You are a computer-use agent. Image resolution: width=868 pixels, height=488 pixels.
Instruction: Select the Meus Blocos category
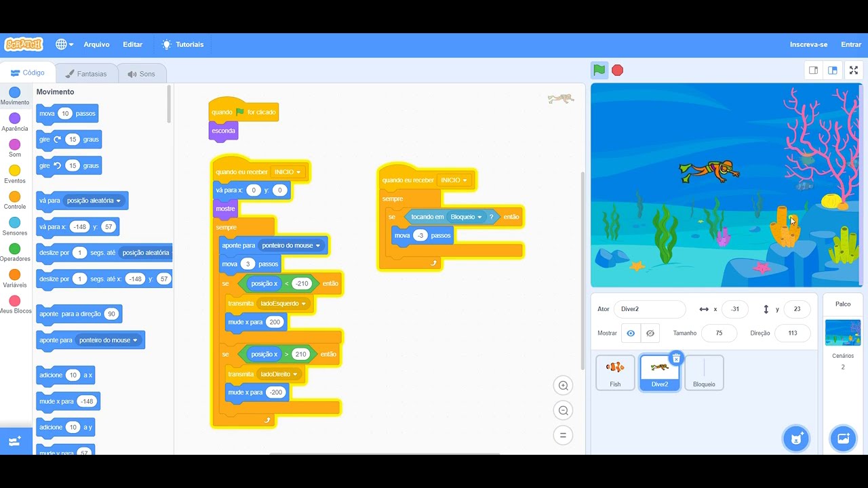point(15,304)
